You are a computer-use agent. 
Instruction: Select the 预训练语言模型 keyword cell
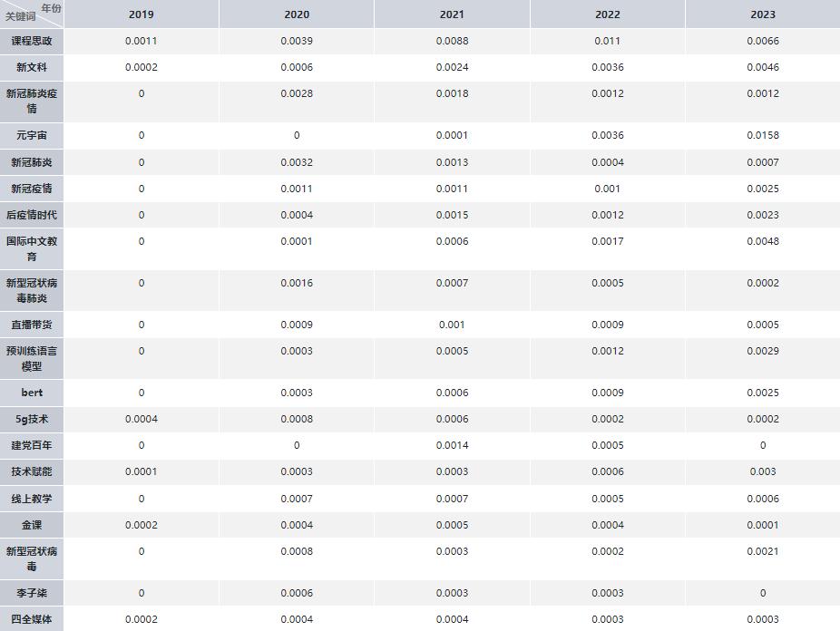32,358
